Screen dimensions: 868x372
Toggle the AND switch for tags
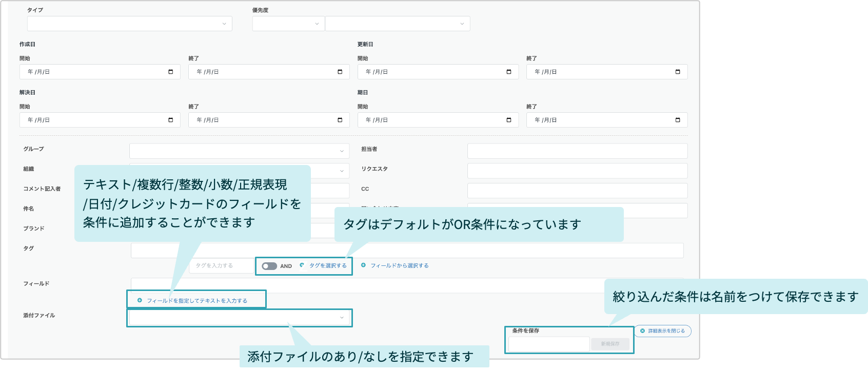269,266
